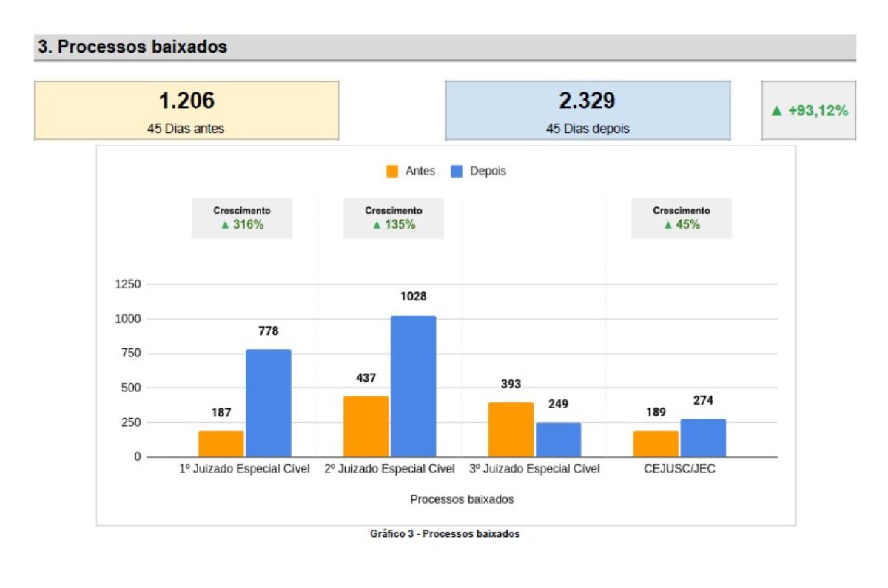Image resolution: width=888 pixels, height=588 pixels.
Task: Click the blue 778 bar for 1º Juizado
Action: (268, 403)
